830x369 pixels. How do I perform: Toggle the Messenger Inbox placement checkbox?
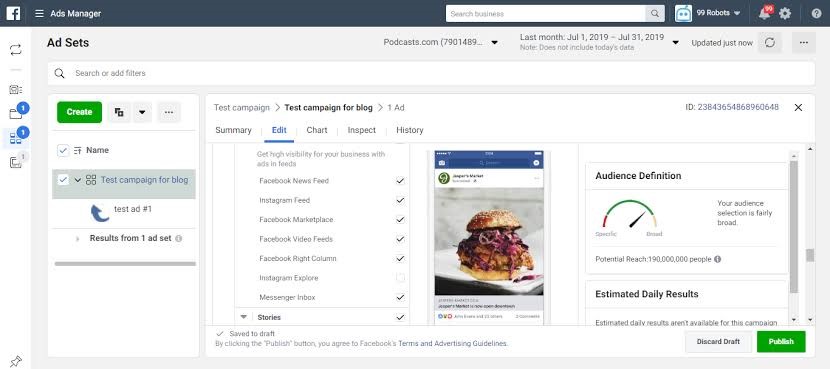(x=400, y=298)
